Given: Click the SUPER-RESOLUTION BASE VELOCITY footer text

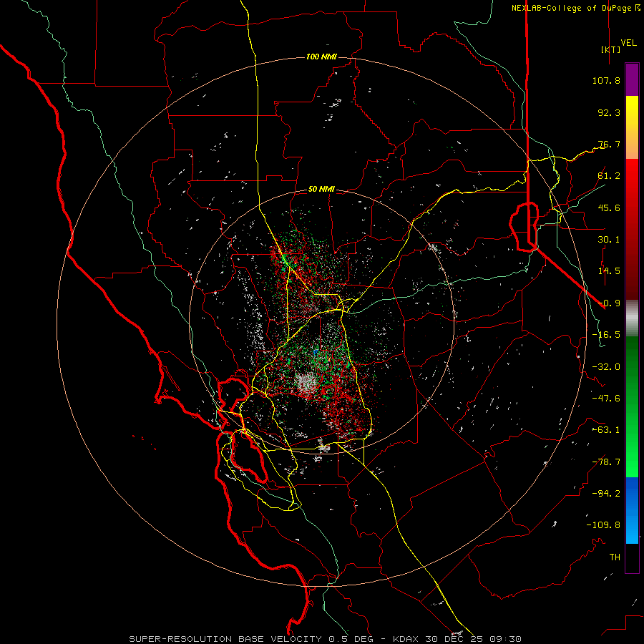Looking at the screenshot, I should pyautogui.click(x=227, y=639).
